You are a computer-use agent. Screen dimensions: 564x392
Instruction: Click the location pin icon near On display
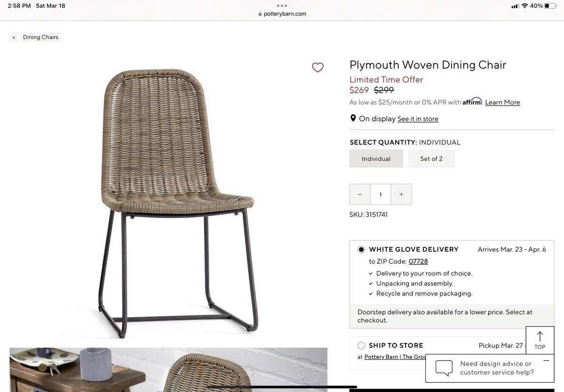353,118
